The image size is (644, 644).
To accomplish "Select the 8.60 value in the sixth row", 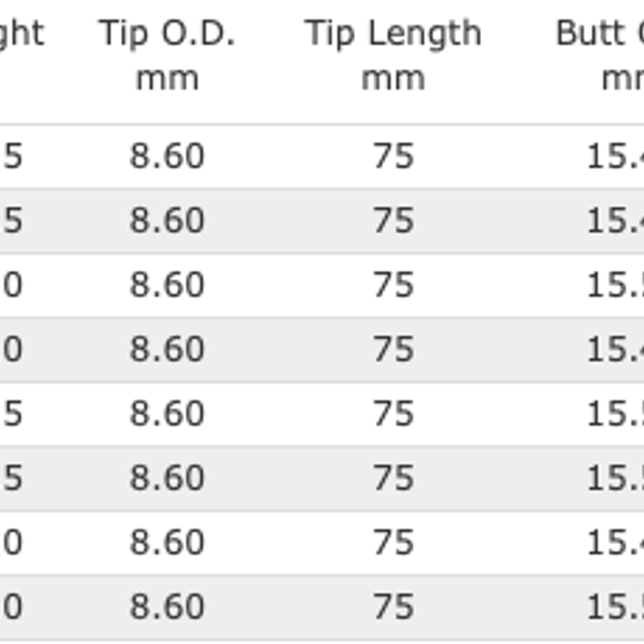I will [167, 477].
